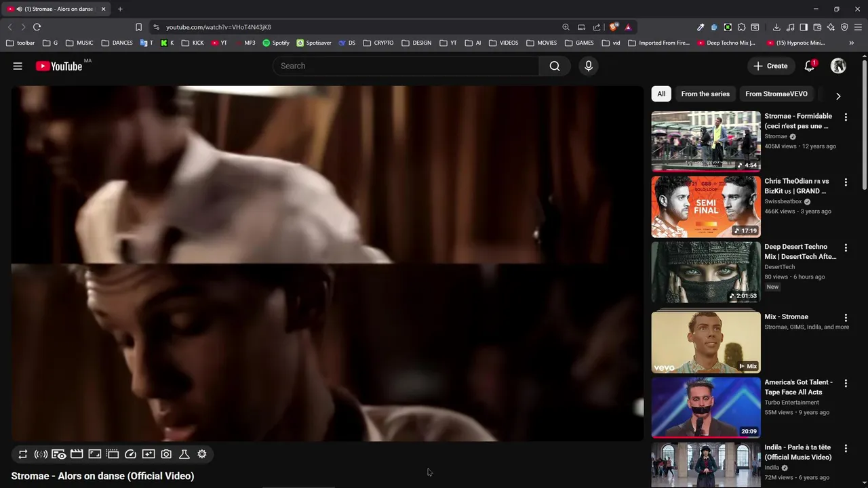Image resolution: width=868 pixels, height=488 pixels.
Task: Open Brave Shields lion icon
Action: 614,27
